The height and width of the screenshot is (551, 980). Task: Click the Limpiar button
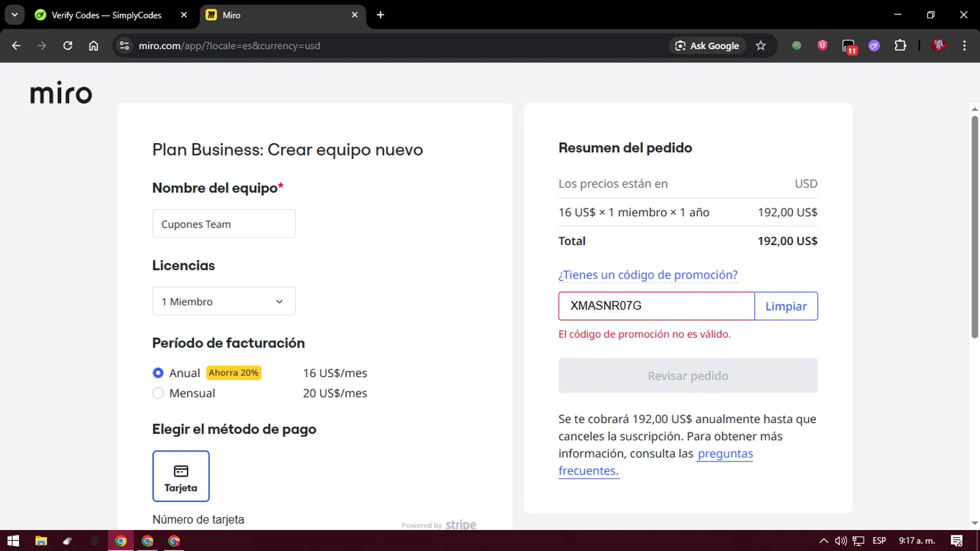click(786, 306)
